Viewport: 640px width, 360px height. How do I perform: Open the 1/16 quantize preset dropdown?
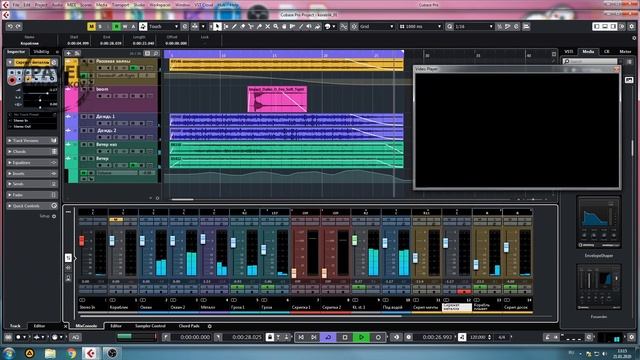pos(474,27)
